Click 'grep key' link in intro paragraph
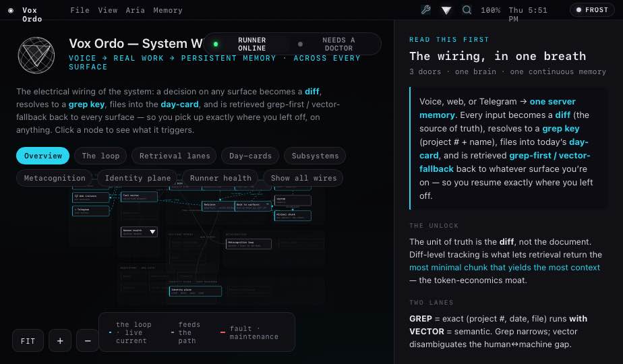 (86, 104)
